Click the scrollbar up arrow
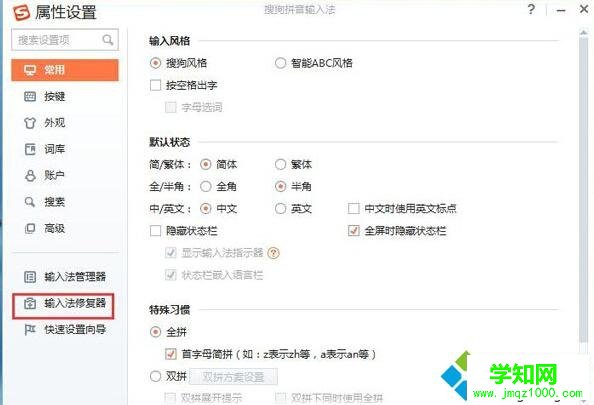This screenshot has height=405, width=594. coord(584,33)
